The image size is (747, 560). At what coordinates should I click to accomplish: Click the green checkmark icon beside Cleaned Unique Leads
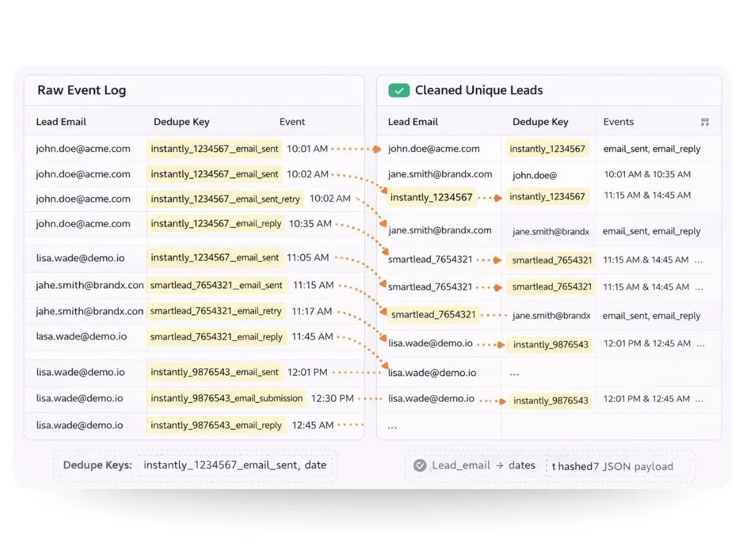(x=400, y=90)
